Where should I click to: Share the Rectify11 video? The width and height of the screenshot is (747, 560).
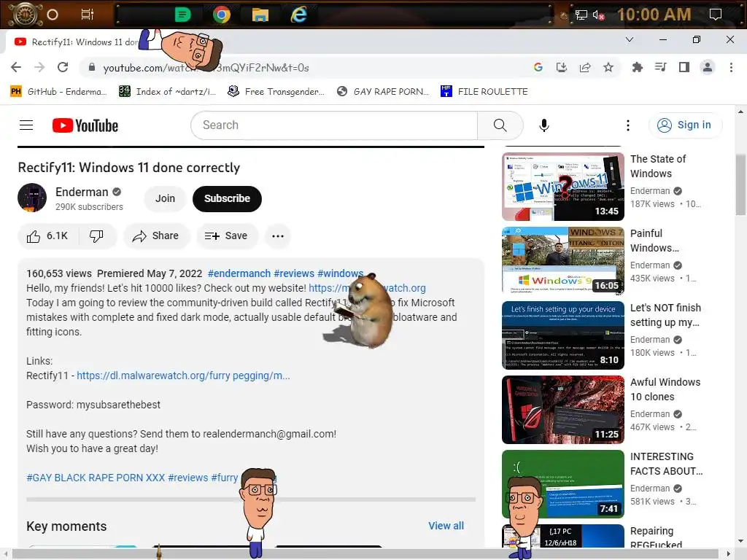point(156,236)
